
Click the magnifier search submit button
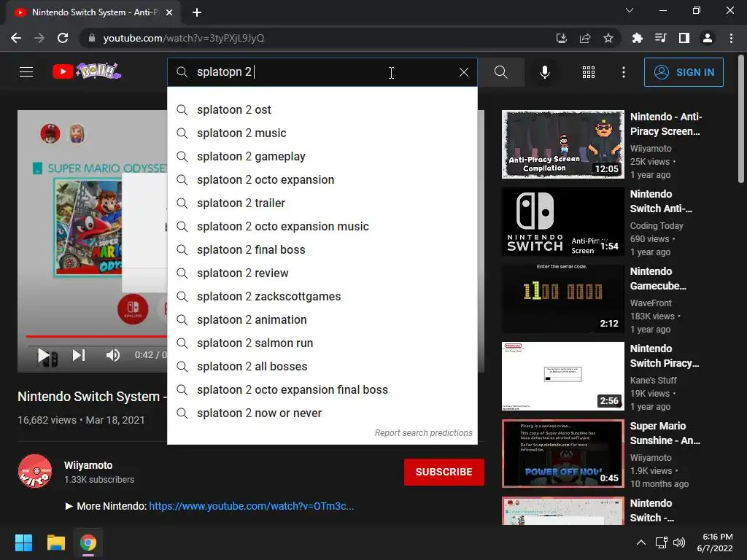click(500, 72)
